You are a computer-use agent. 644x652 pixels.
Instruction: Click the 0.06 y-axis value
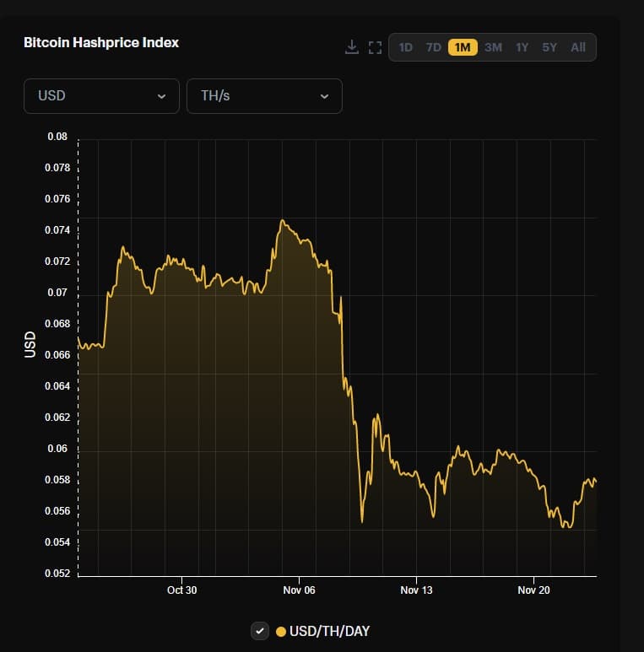pyautogui.click(x=57, y=448)
